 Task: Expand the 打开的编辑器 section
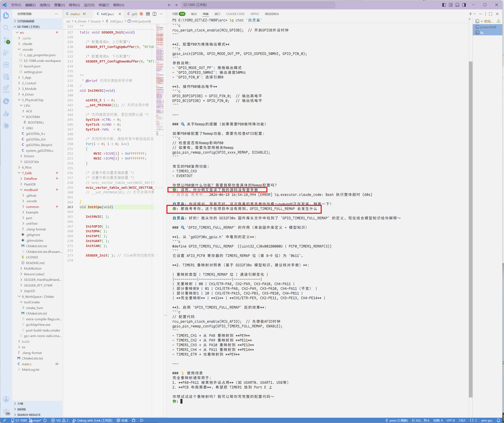pyautogui.click(x=37, y=21)
